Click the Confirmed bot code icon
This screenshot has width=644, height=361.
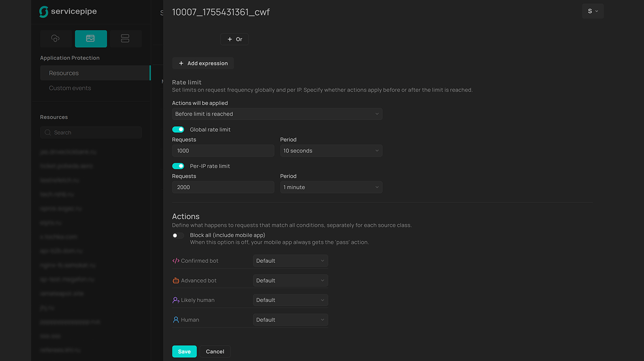[176, 261]
